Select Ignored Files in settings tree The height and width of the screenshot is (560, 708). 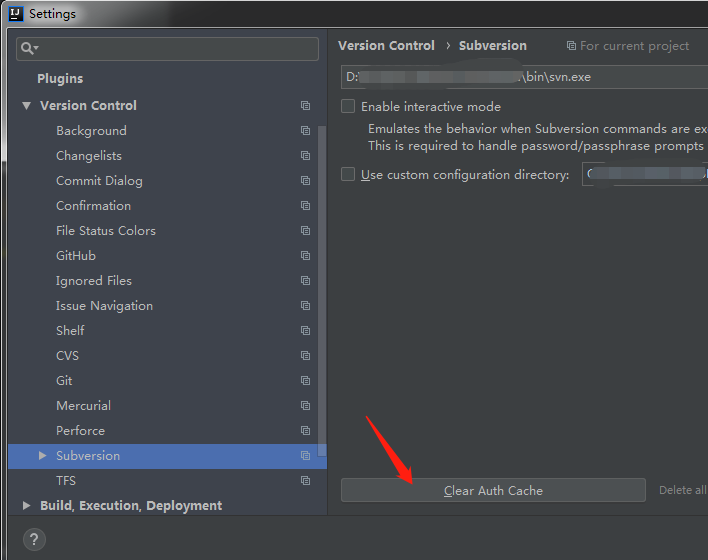pos(94,281)
